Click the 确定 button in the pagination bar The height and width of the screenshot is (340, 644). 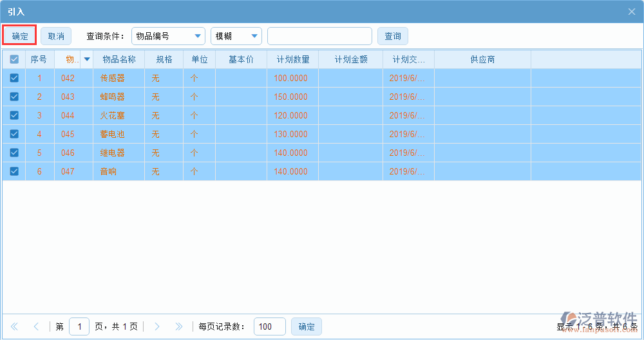(x=307, y=327)
